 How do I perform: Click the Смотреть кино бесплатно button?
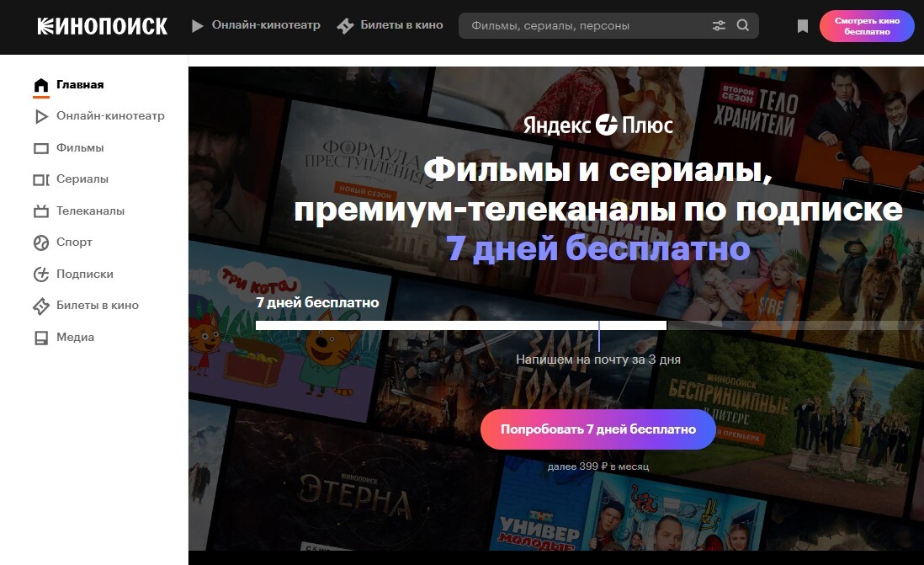pos(867,26)
